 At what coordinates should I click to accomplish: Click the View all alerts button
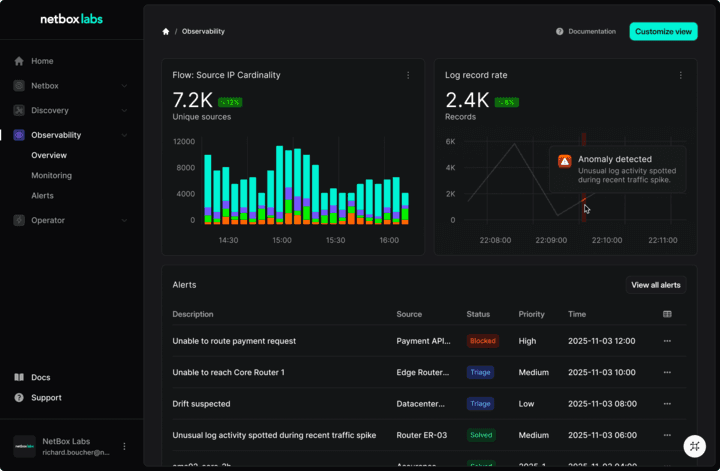click(x=655, y=285)
